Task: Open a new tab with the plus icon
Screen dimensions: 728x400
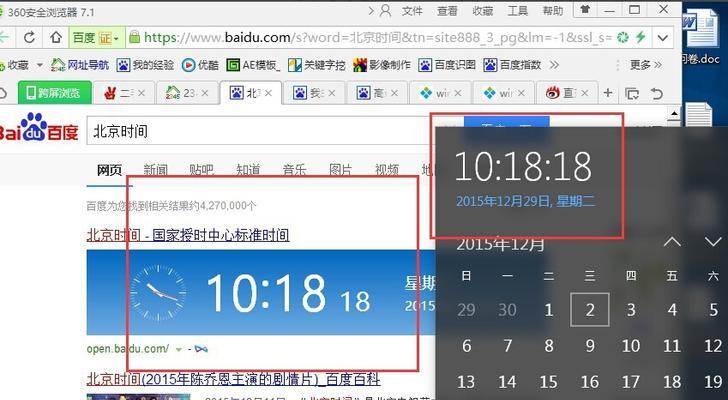Action: point(608,93)
